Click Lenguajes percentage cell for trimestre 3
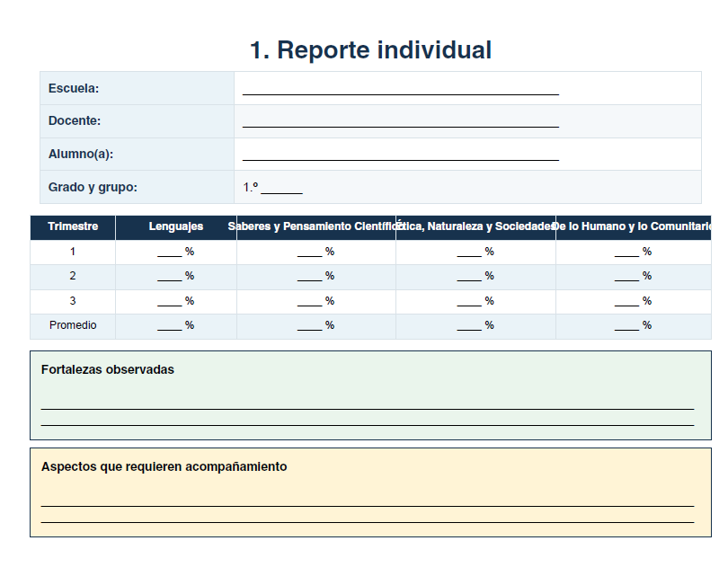Screen dimensions: 728x585 coord(176,301)
